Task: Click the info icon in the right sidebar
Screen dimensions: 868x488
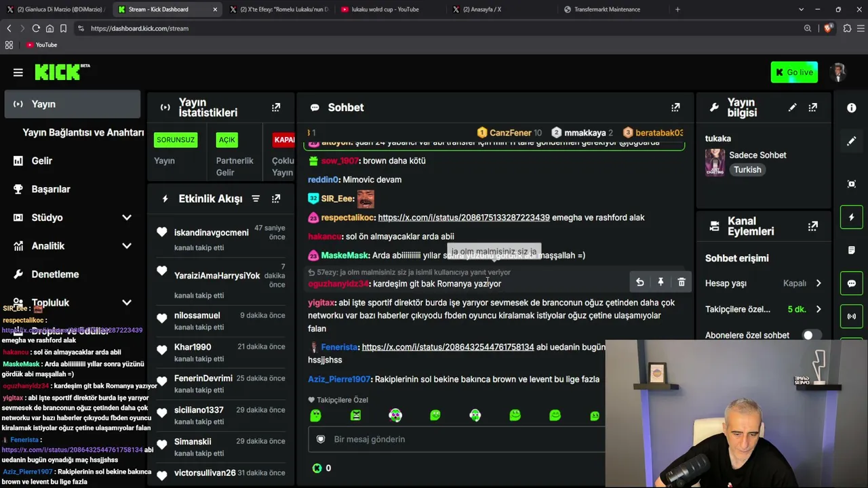Action: [852, 108]
